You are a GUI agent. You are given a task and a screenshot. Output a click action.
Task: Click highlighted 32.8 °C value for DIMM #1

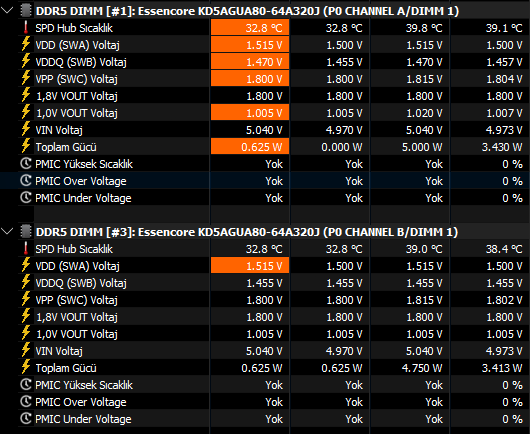tap(250, 27)
